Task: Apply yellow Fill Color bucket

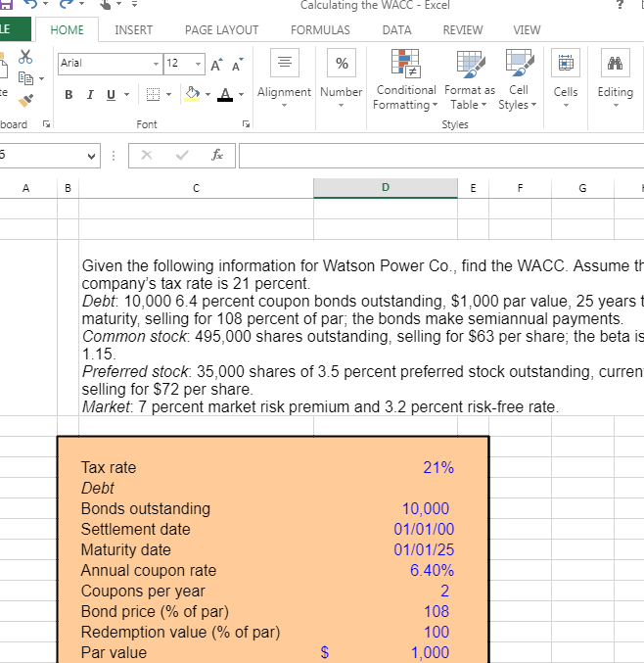Action: point(192,94)
